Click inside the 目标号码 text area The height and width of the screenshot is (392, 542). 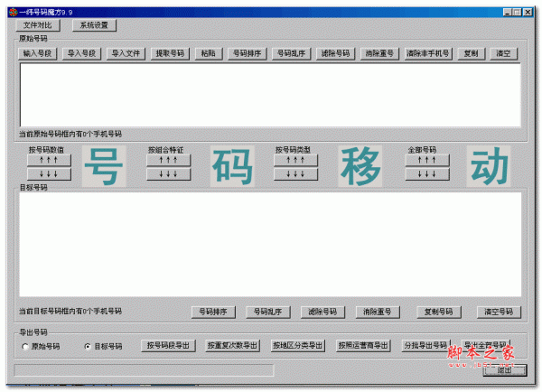click(270, 245)
